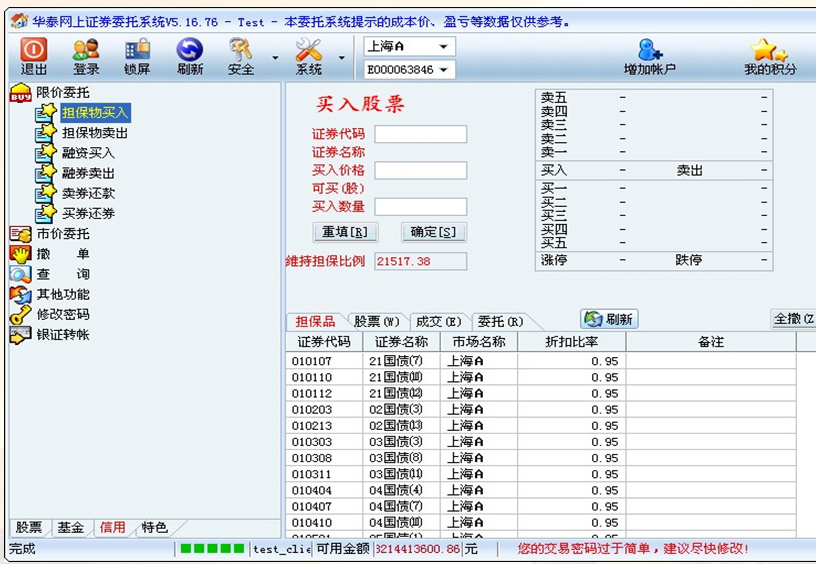Click the 系统 system tools icon
Screen dimensions: 816x564
point(309,56)
